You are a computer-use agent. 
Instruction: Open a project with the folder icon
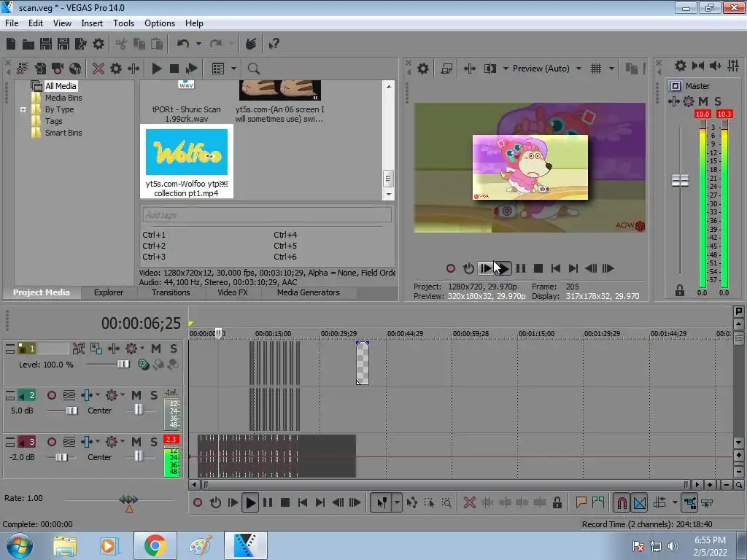28,44
